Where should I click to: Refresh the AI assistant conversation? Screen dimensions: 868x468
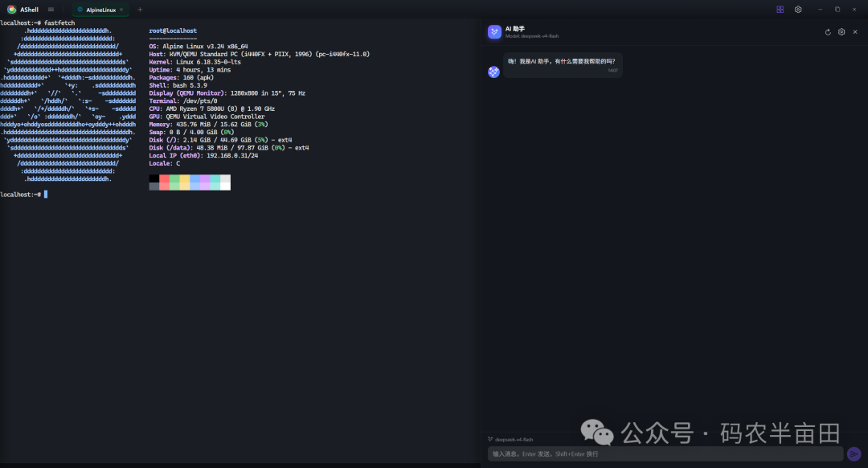tap(828, 32)
